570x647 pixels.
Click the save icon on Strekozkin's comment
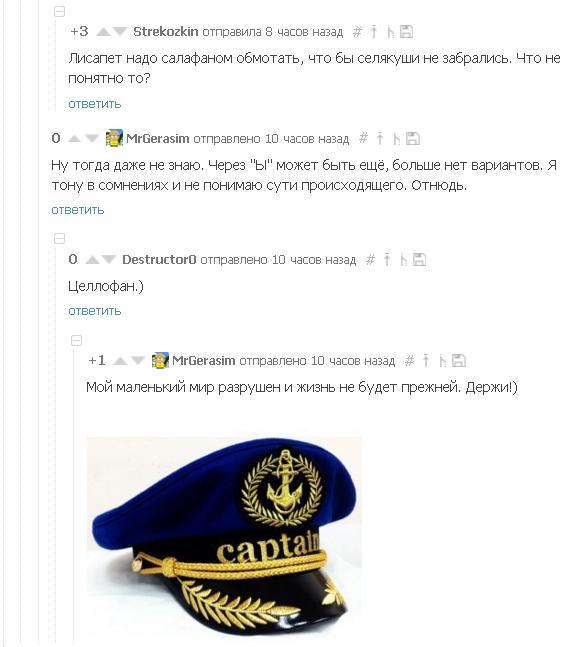pos(407,32)
